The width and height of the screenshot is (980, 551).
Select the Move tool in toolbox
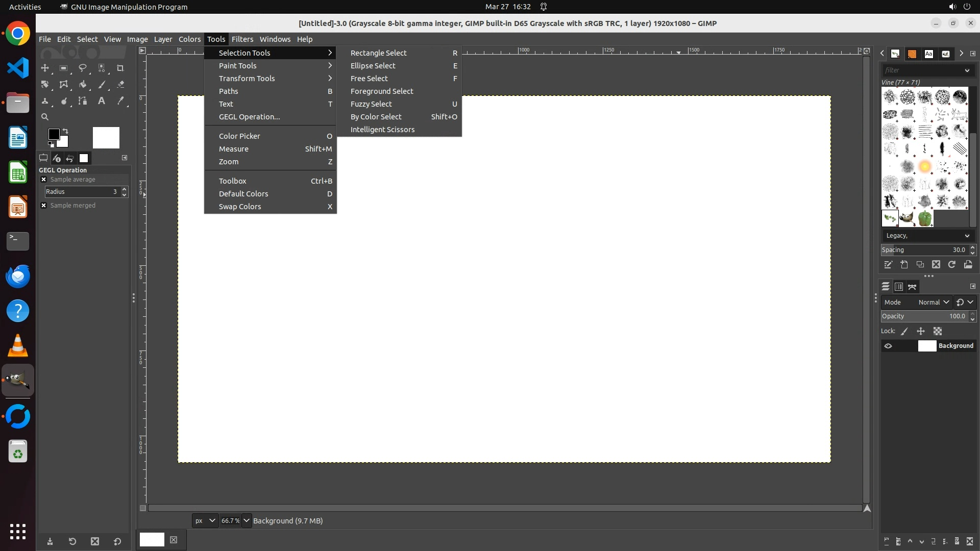(45, 68)
